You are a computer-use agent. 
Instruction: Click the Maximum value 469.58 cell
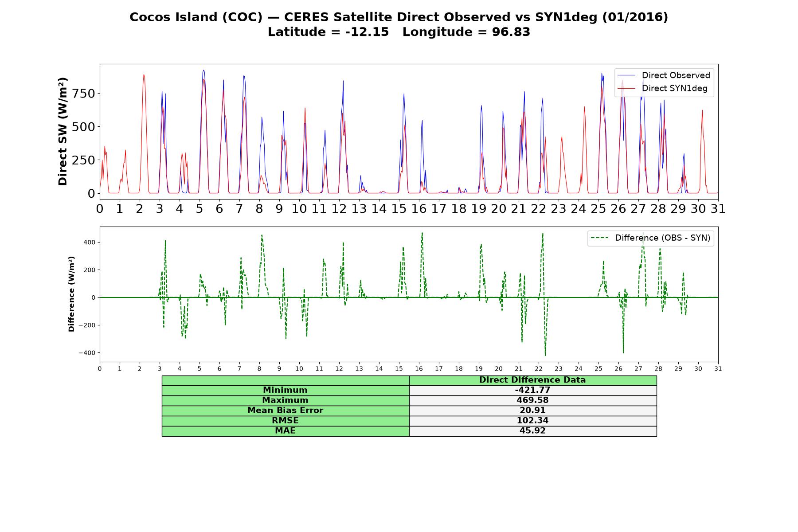[x=533, y=400]
